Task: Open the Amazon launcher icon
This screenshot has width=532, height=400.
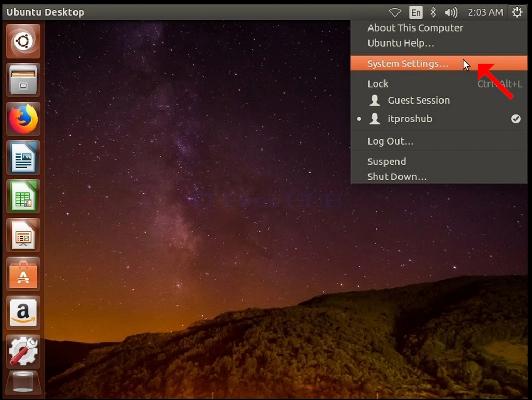Action: pyautogui.click(x=23, y=313)
